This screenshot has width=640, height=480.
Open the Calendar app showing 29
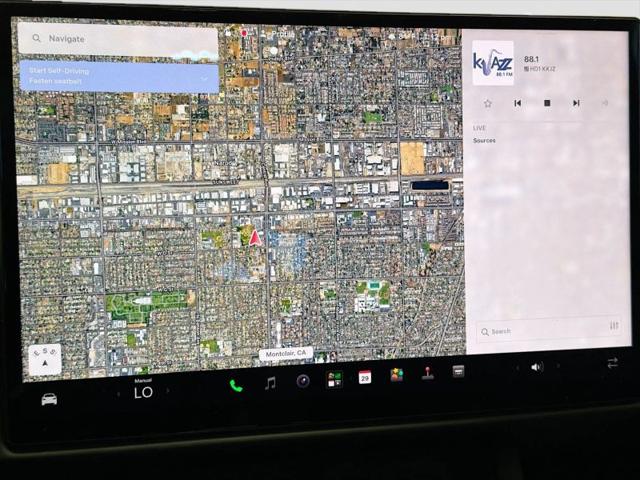(x=365, y=377)
